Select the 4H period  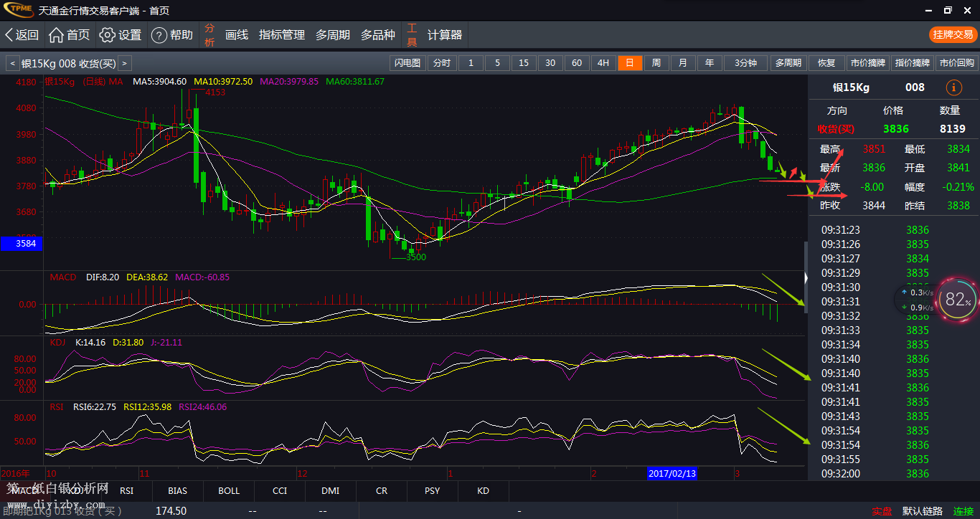click(603, 63)
